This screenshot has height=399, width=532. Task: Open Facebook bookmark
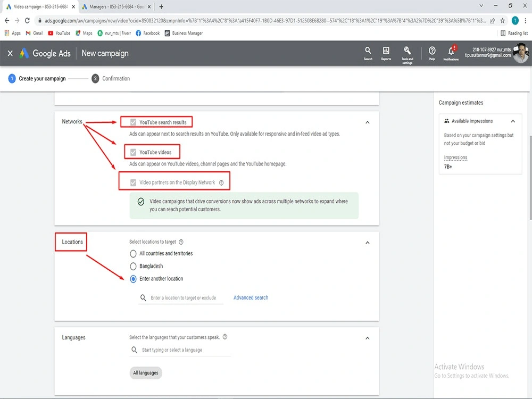147,33
